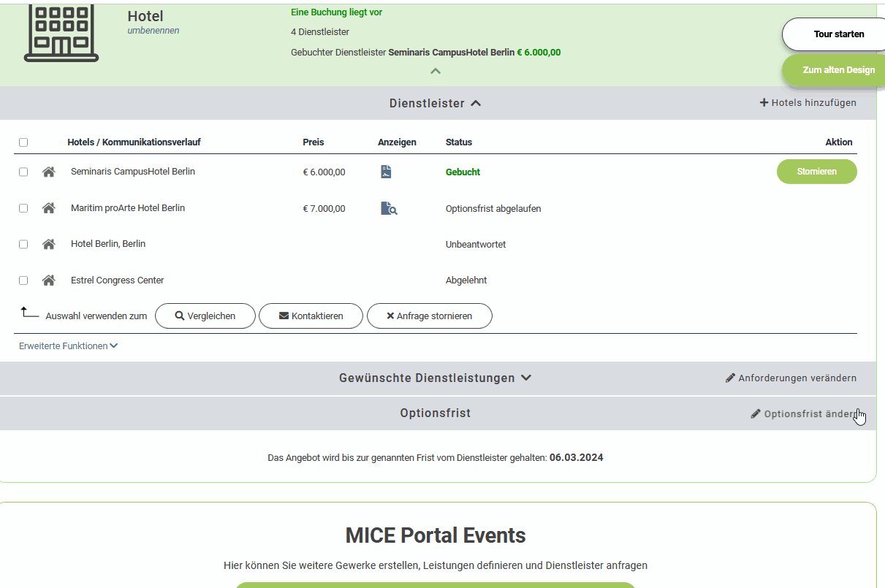Click the large hotel building icon
Viewport: 885px width, 588px height.
point(61,33)
